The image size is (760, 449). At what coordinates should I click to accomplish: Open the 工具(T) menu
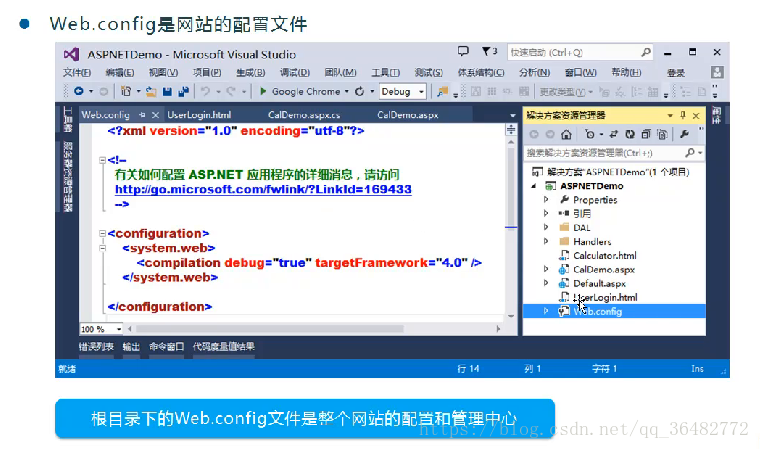(385, 73)
